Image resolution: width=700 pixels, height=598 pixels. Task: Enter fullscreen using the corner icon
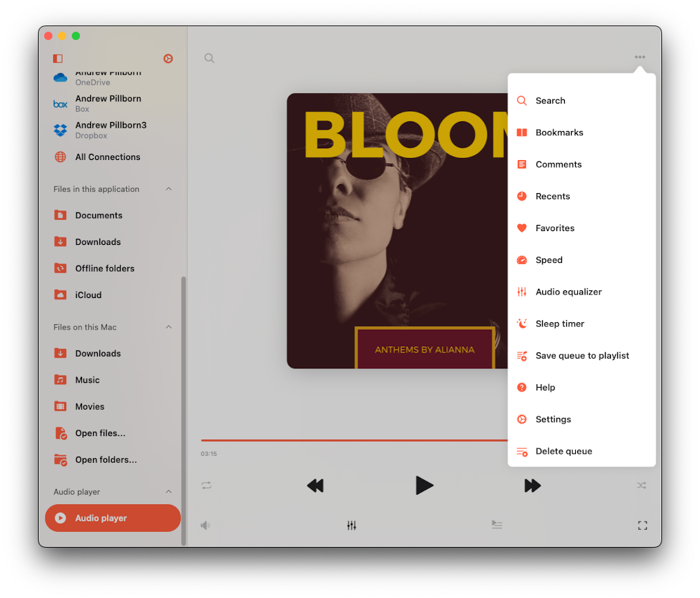[642, 526]
